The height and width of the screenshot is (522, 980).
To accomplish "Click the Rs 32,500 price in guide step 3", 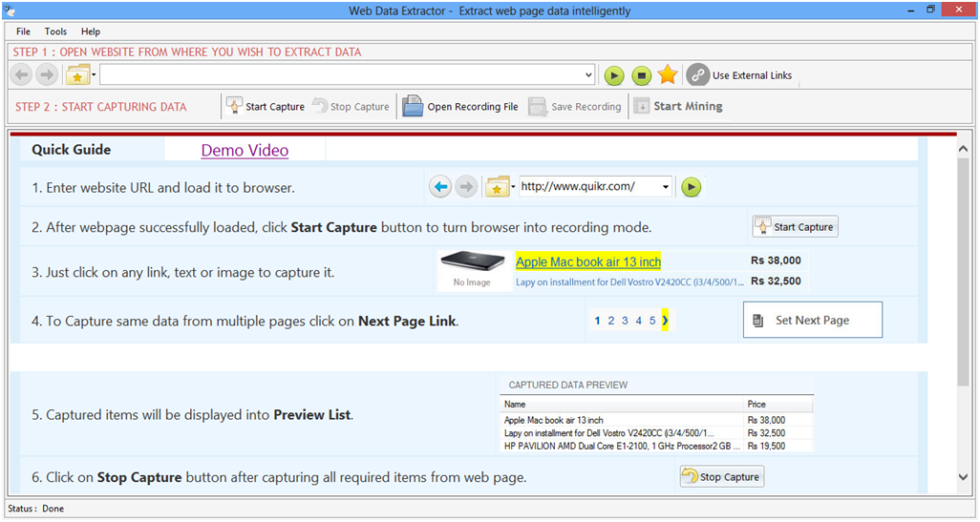I will pos(776,281).
